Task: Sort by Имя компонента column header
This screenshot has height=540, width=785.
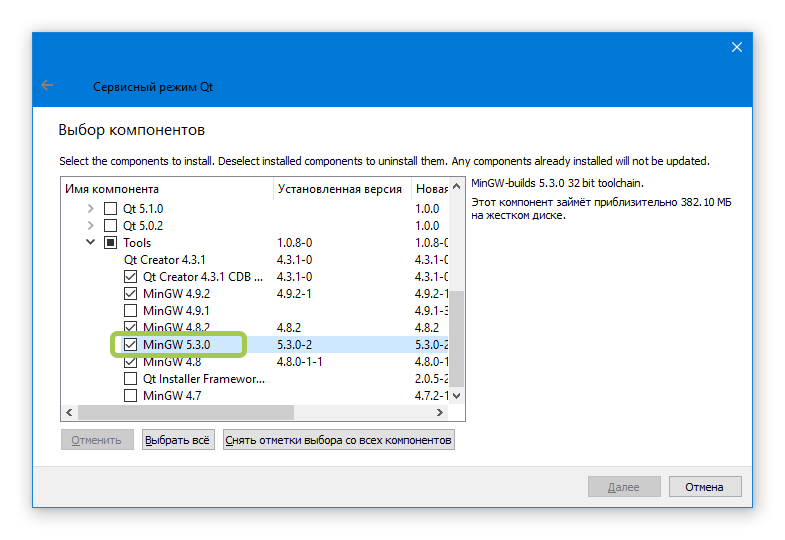Action: tap(167, 189)
